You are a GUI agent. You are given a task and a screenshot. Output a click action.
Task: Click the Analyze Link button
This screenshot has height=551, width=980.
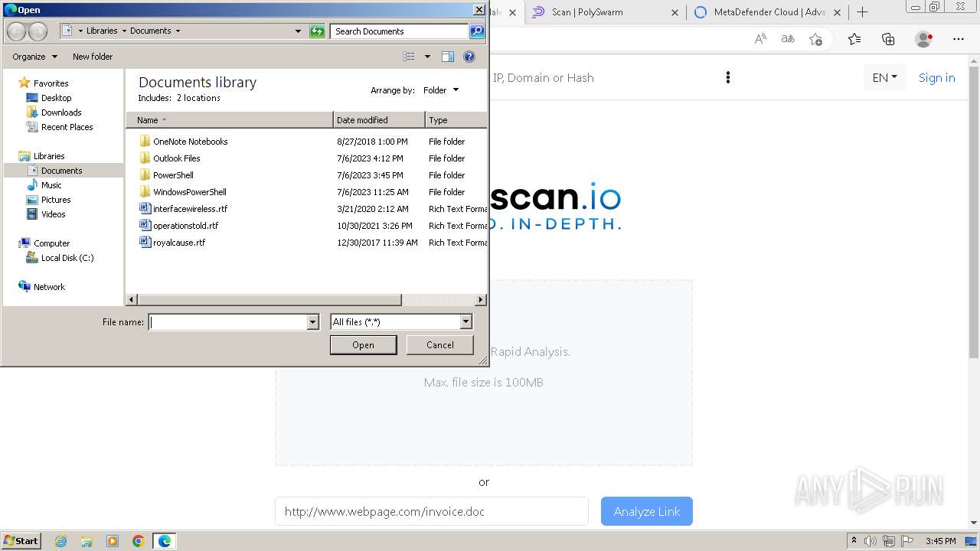(x=647, y=511)
